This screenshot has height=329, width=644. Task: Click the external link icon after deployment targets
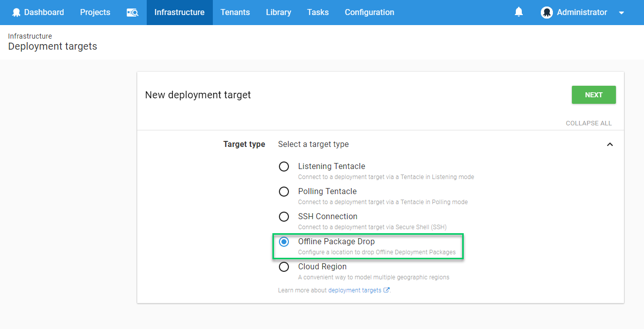coord(386,290)
